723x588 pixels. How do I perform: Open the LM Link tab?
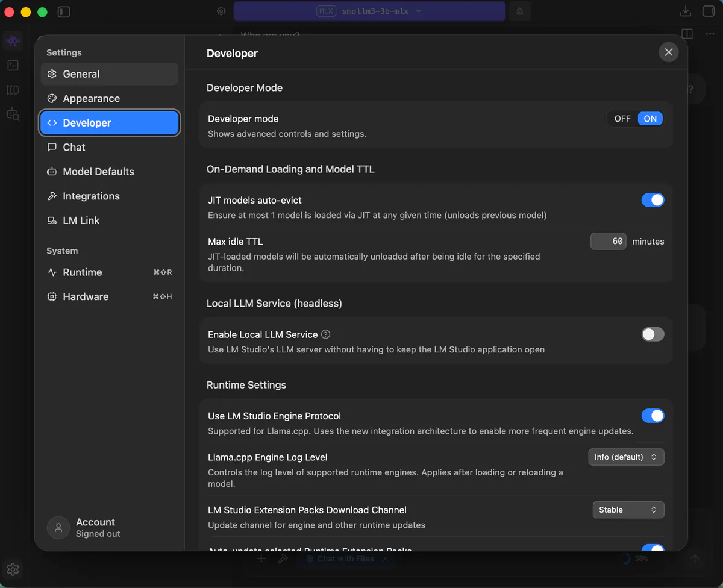(x=110, y=220)
